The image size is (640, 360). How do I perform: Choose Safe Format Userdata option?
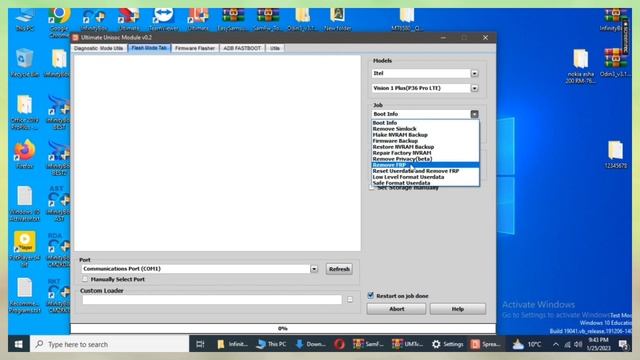425,183
